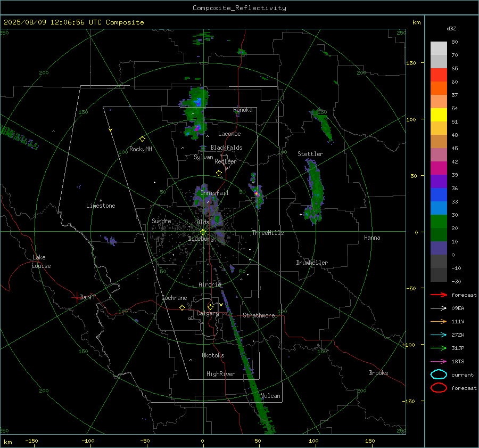Click the Cochrane city label
479x448 pixels.
coord(174,298)
